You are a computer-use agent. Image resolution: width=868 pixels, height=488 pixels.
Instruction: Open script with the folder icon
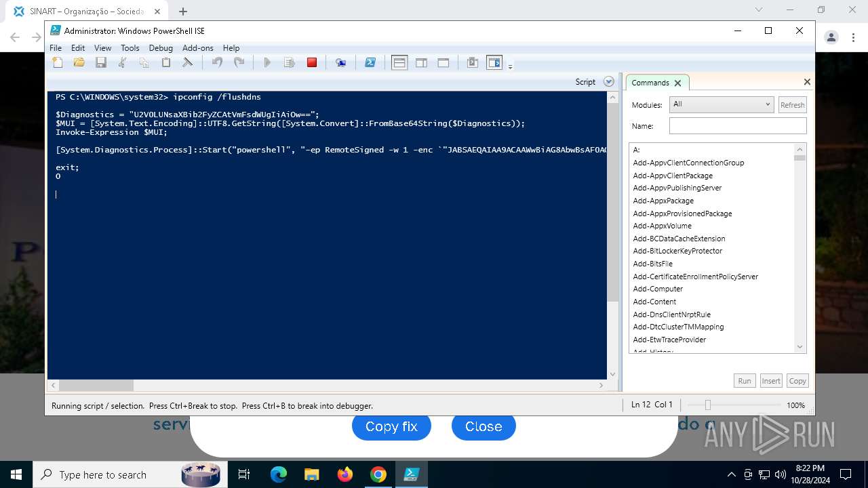click(79, 62)
